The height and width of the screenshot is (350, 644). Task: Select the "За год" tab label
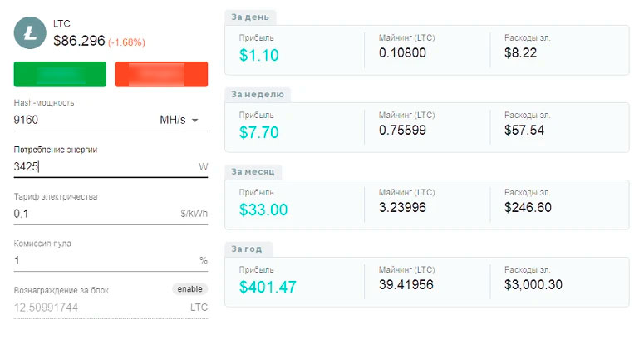pyautogui.click(x=248, y=249)
